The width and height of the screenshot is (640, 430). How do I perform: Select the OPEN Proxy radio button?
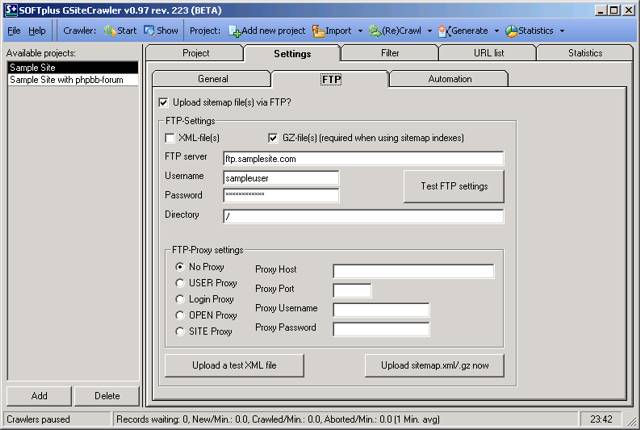[180, 315]
